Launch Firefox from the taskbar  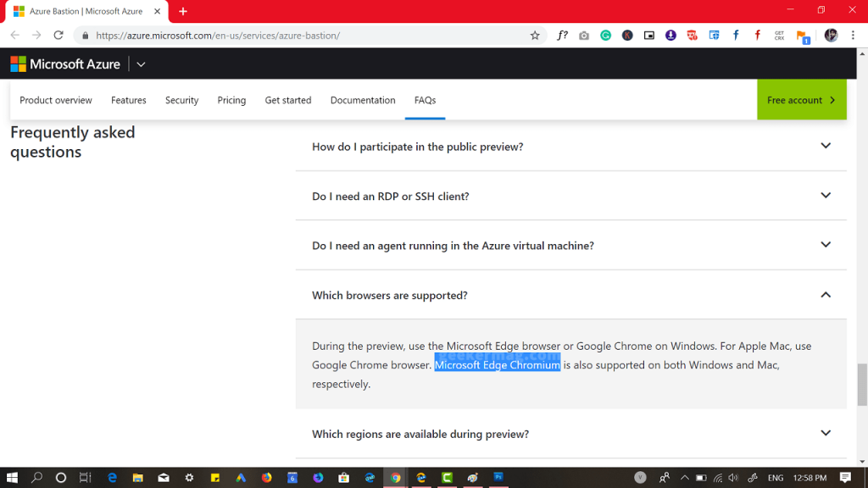tap(267, 478)
